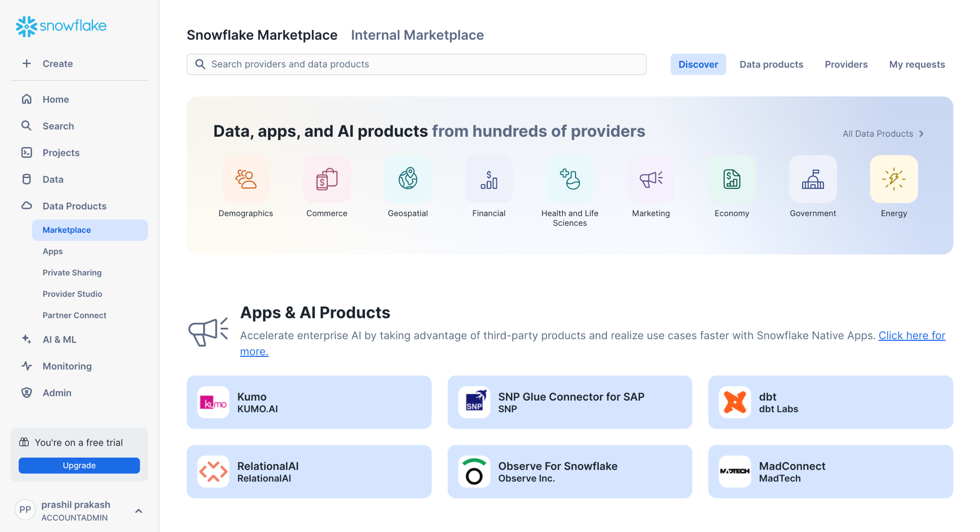Open the Government category icon
This screenshot has height=532, width=980.
813,179
